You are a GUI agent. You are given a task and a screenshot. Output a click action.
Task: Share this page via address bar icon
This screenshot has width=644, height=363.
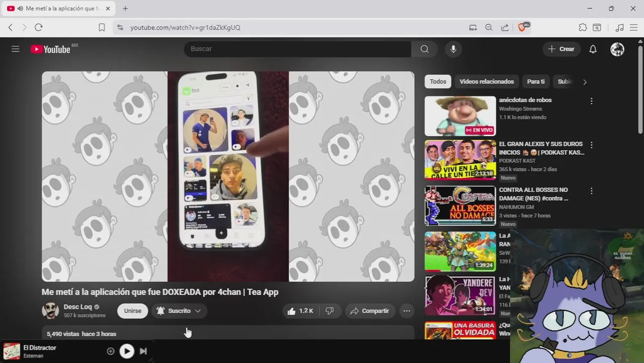click(504, 27)
